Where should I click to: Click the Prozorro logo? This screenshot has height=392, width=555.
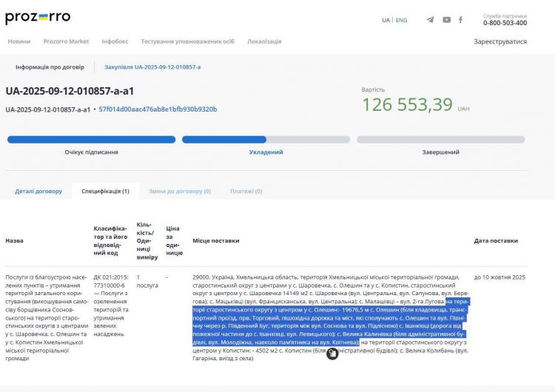pos(38,17)
